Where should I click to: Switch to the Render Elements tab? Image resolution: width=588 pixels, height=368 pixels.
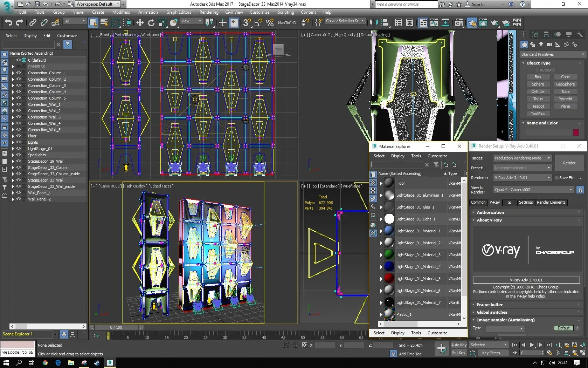[551, 202]
